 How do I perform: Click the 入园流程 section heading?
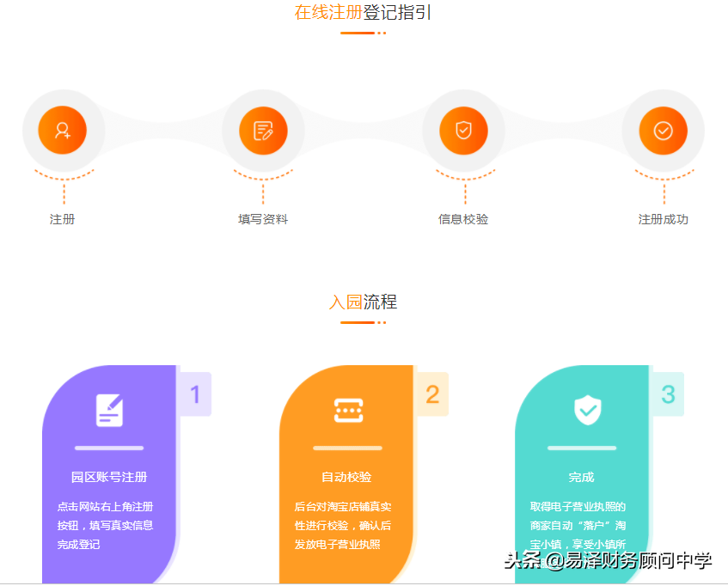[x=363, y=302]
